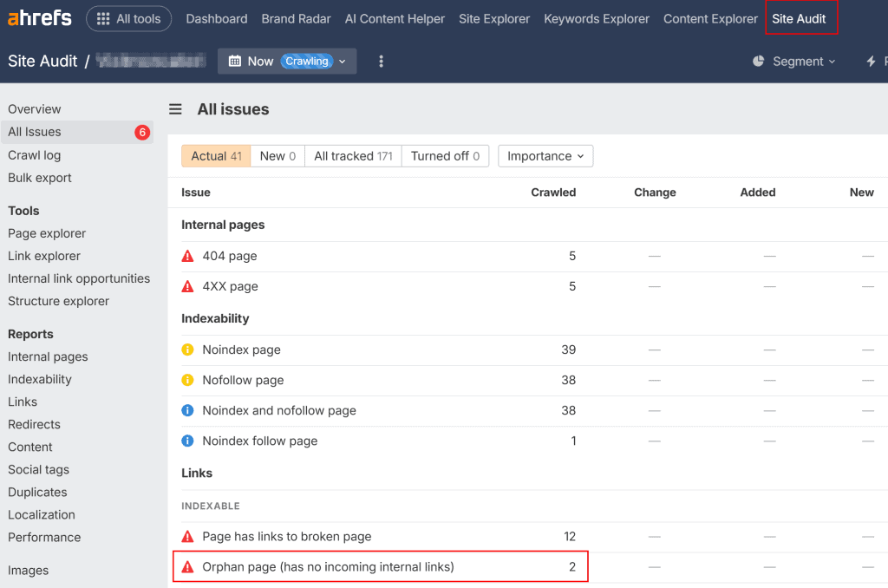Click the calendar icon beside Now
The width and height of the screenshot is (888, 588).
(x=234, y=62)
